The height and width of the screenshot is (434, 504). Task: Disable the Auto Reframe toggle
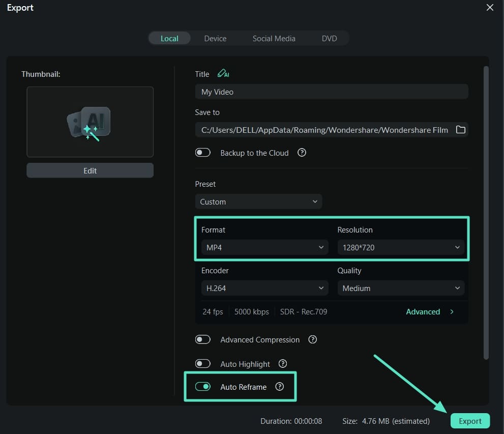(203, 387)
